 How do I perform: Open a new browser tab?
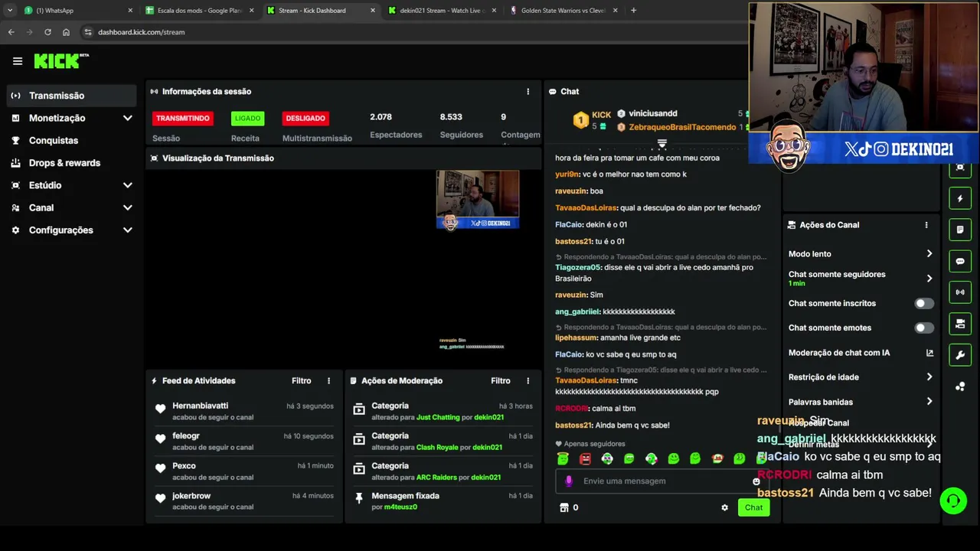click(x=633, y=11)
